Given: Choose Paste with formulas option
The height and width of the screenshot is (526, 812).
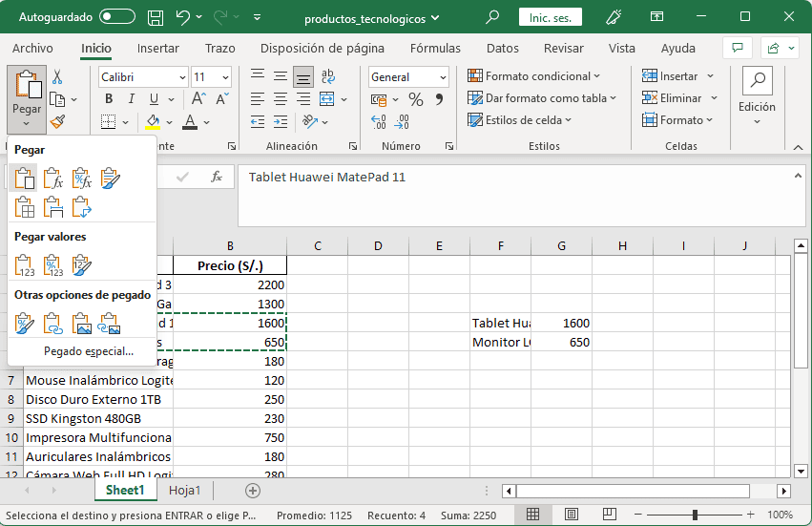Looking at the screenshot, I should point(52,179).
